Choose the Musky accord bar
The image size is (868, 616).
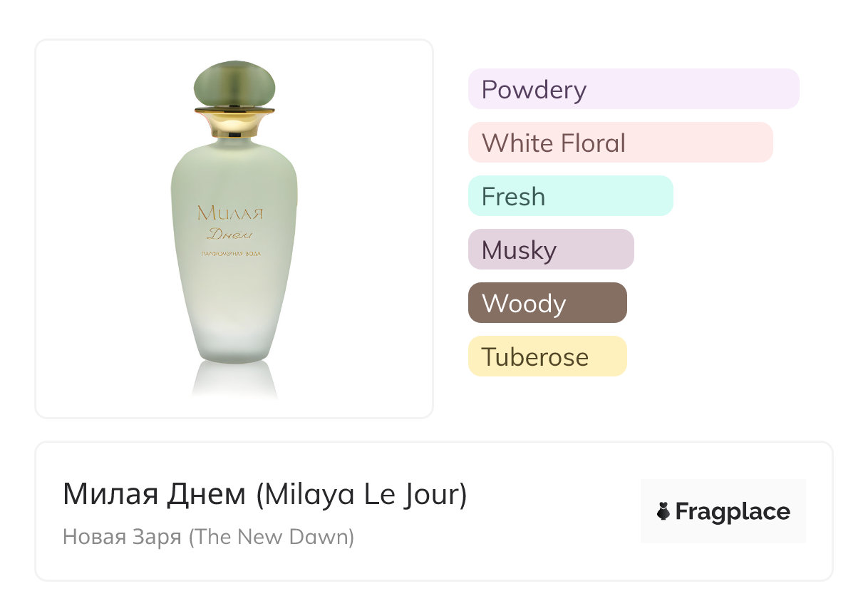[x=550, y=250]
